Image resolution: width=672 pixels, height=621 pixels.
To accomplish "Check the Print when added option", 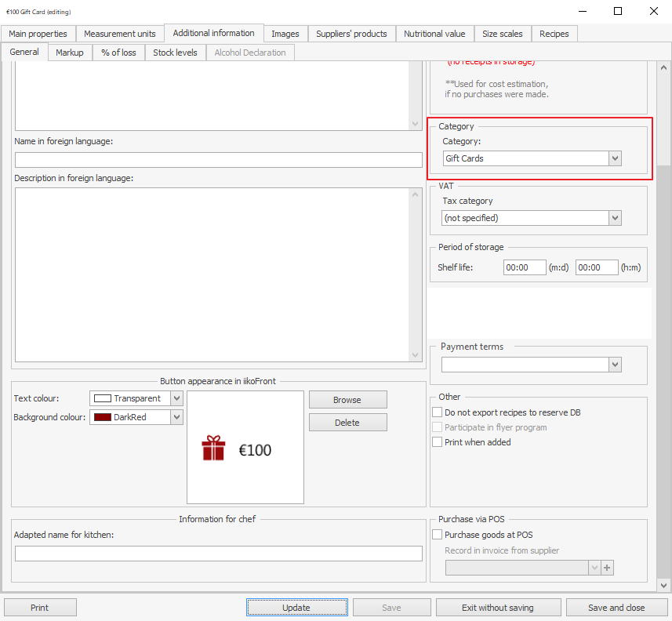I will [438, 442].
